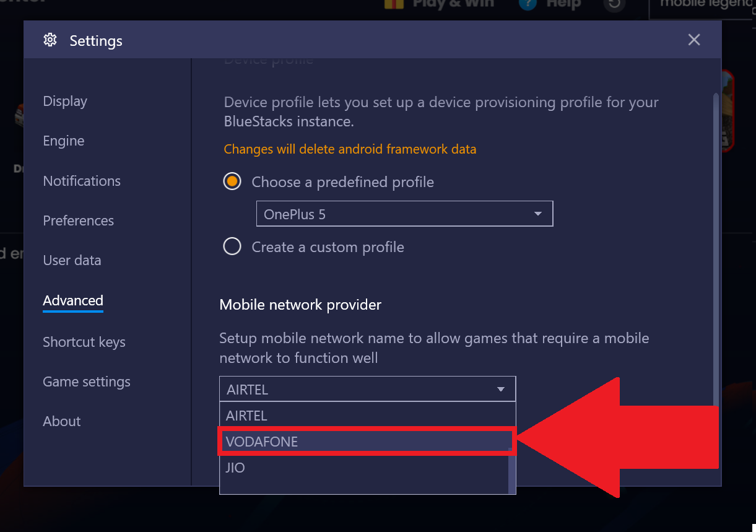Click the Settings gear icon in title bar

(50, 40)
